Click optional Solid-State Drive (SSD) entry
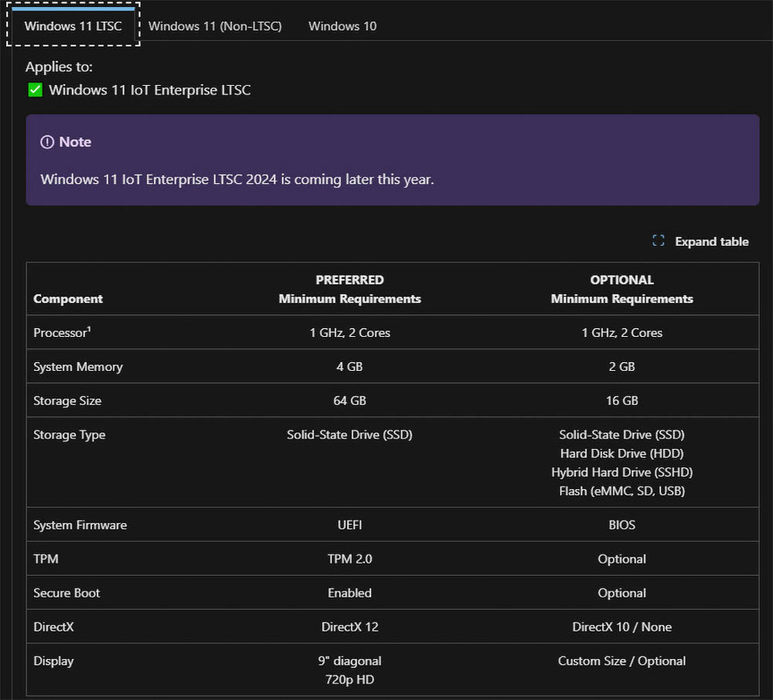 [x=622, y=435]
